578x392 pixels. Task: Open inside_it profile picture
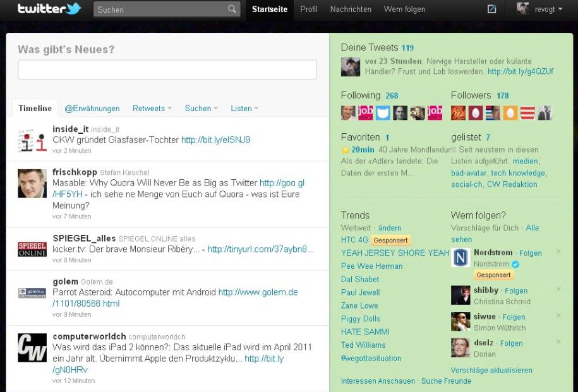tap(32, 140)
